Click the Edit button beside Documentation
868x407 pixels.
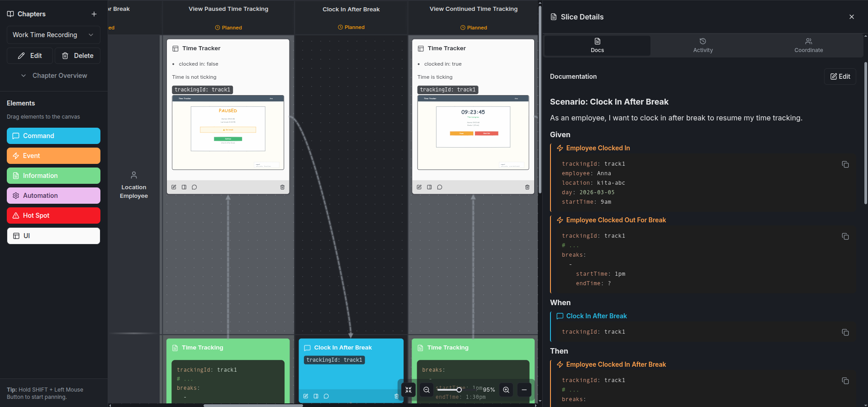click(840, 77)
